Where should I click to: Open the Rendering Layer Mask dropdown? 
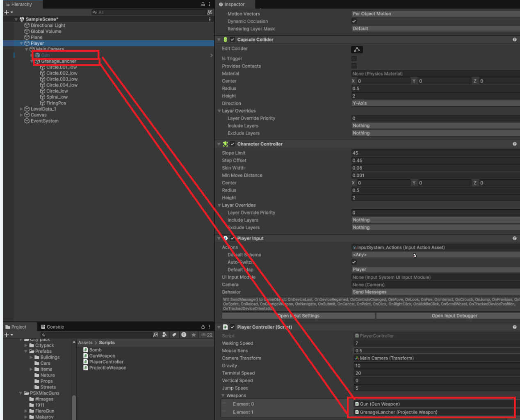tap(436, 29)
